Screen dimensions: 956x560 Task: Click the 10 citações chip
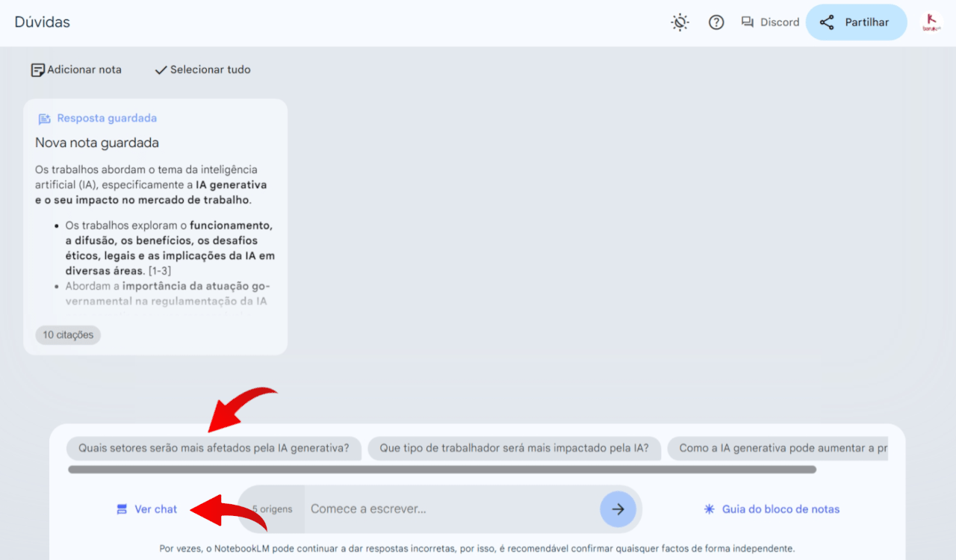(x=68, y=335)
